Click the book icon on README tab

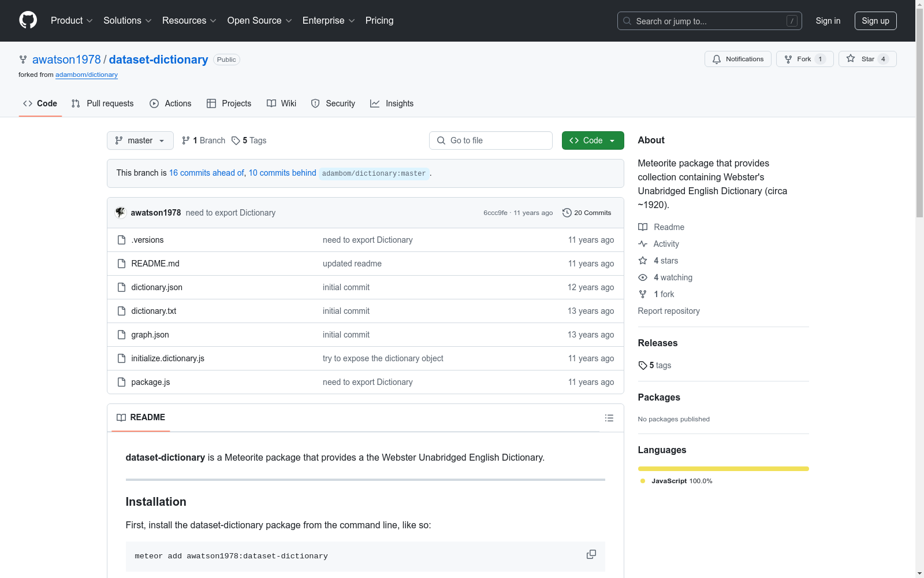coord(121,417)
